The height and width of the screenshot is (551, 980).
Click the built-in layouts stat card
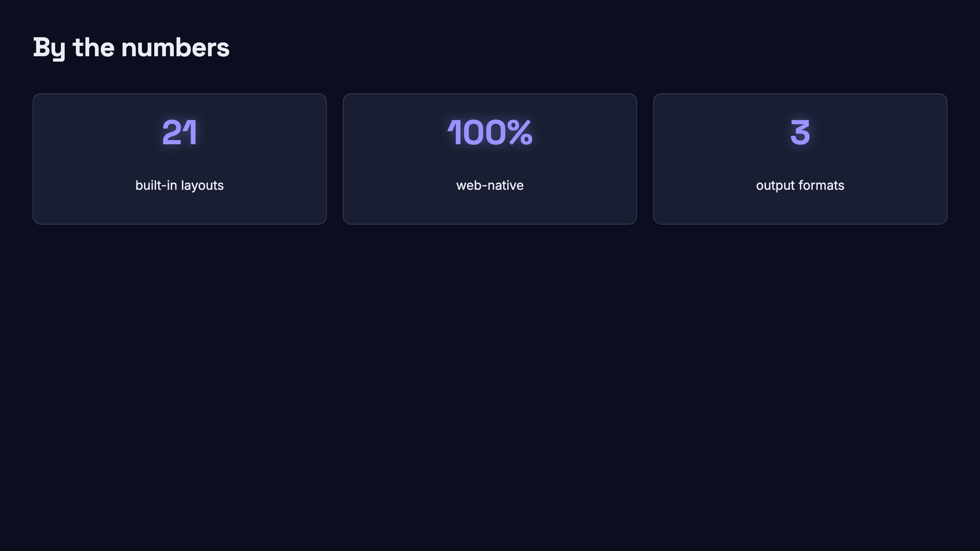[180, 159]
